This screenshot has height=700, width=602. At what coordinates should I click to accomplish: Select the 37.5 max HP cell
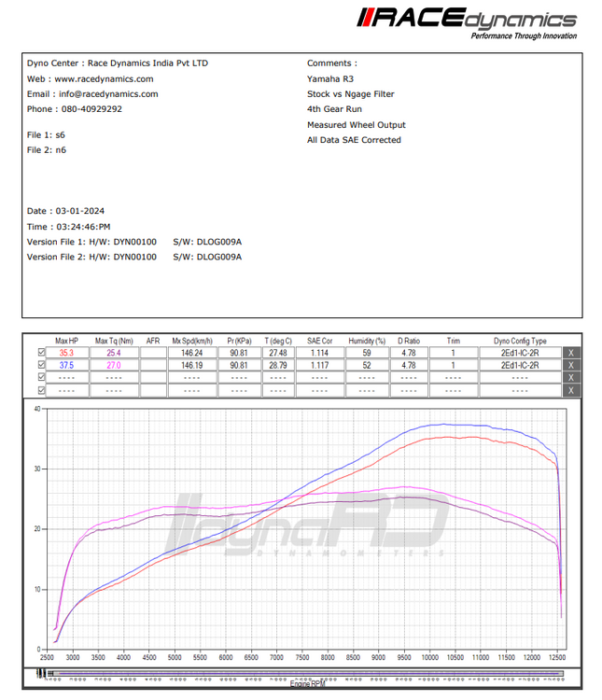(66, 365)
